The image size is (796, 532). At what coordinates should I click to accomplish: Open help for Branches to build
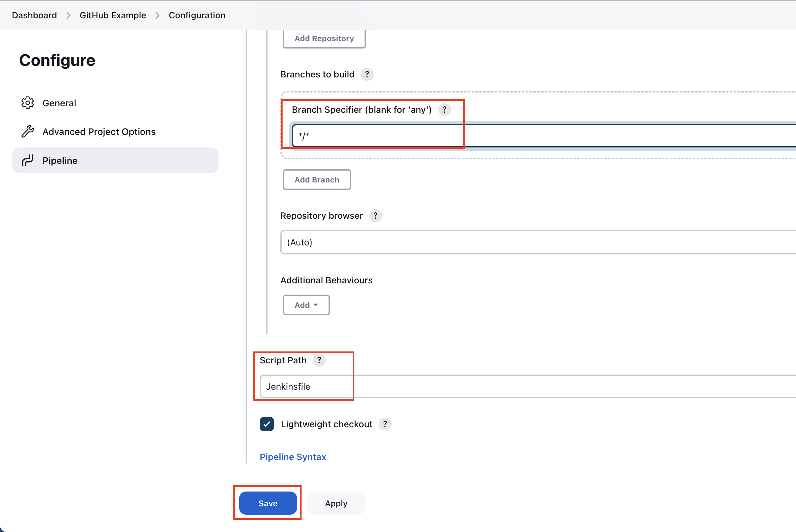click(x=367, y=74)
